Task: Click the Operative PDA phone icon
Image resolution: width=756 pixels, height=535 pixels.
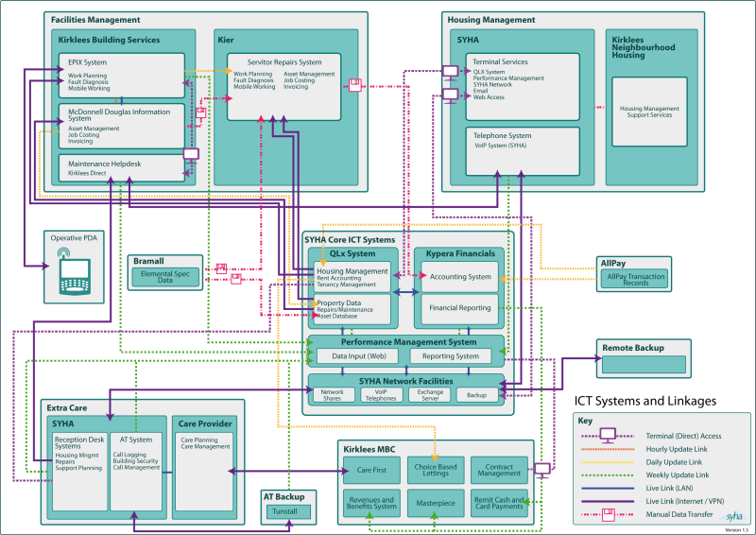Action: 75,271
